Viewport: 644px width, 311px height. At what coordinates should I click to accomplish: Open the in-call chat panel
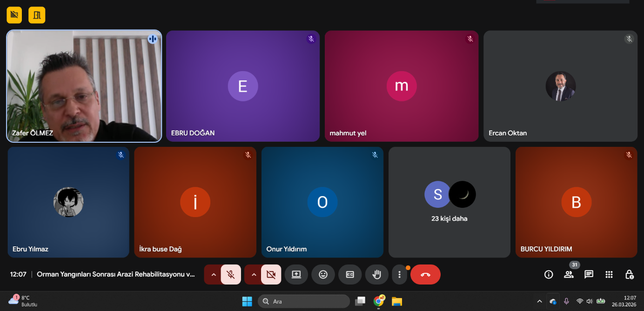pos(589,274)
